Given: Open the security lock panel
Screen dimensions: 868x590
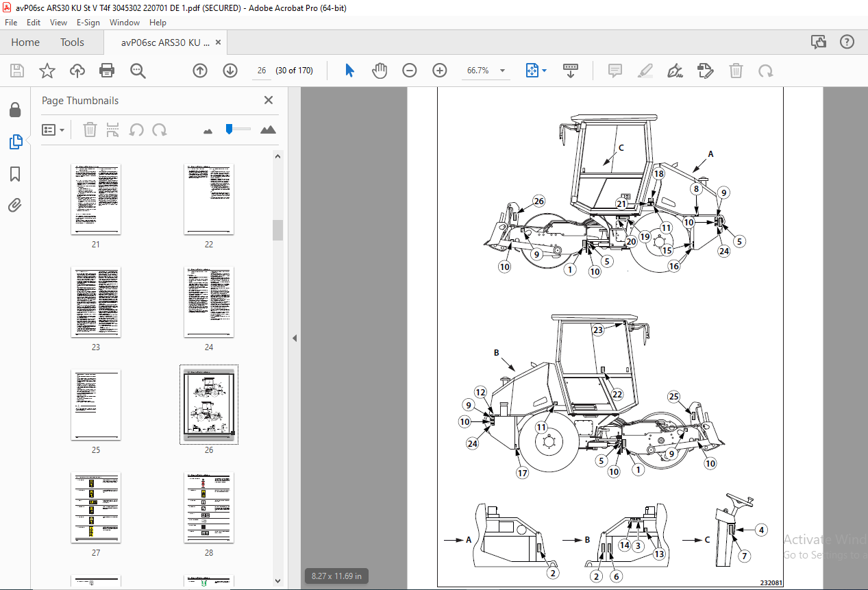Looking at the screenshot, I should 15,110.
